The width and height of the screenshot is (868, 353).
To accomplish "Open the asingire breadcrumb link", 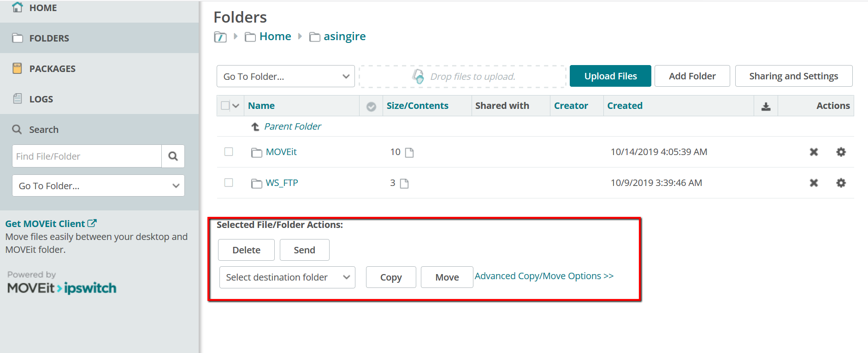I will point(345,36).
